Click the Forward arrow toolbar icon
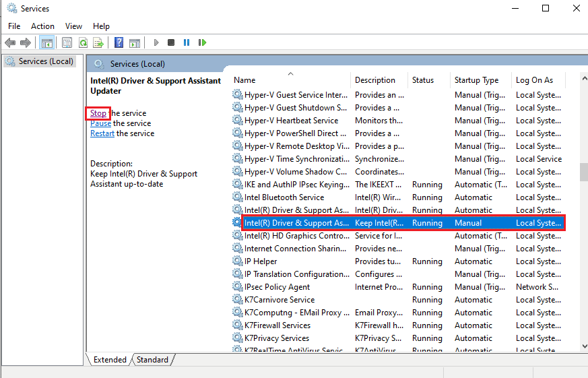This screenshot has width=588, height=378. (26, 42)
